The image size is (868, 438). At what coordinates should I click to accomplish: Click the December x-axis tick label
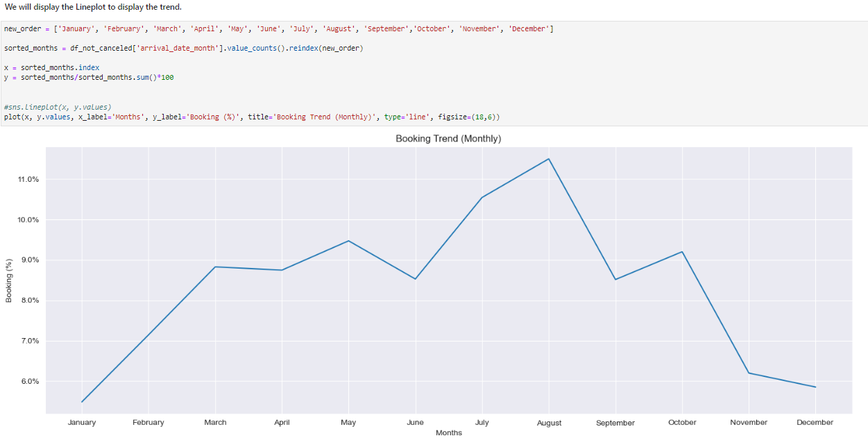tap(815, 422)
